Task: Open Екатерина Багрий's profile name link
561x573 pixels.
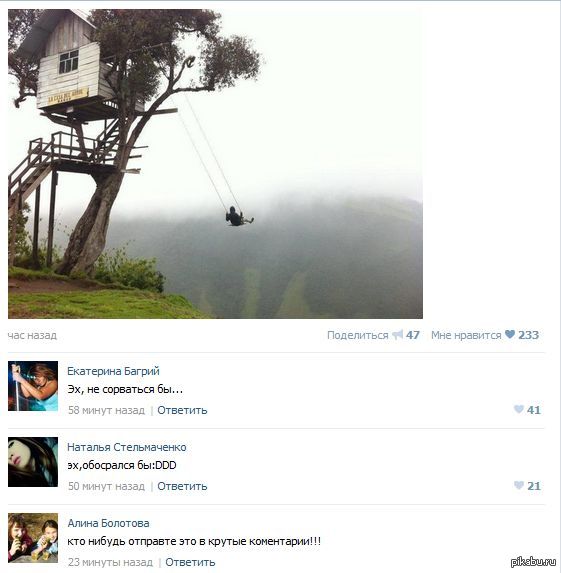Action: (x=113, y=371)
